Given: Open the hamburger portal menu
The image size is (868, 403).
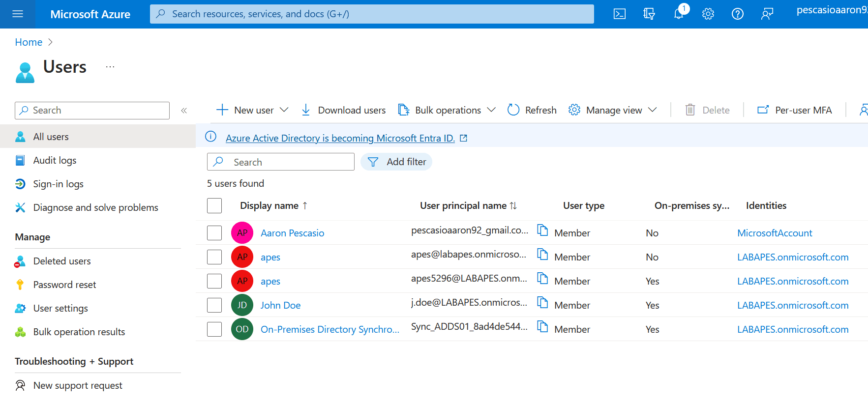Looking at the screenshot, I should pos(18,14).
